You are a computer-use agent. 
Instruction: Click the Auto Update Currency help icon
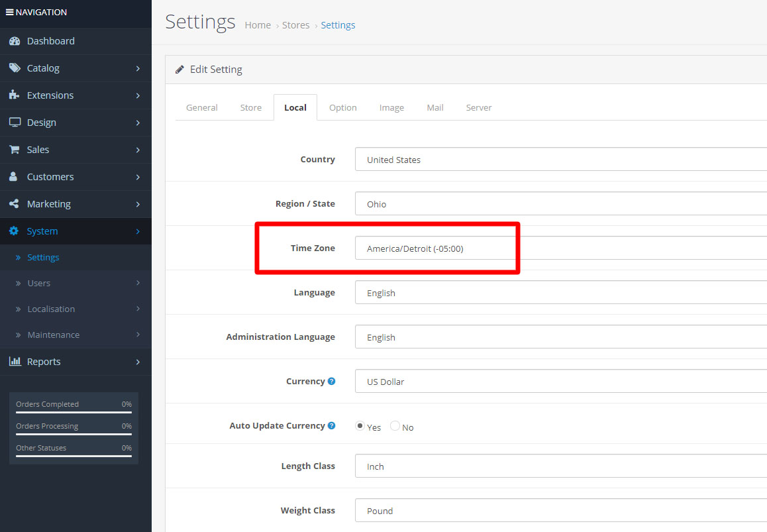coord(331,426)
